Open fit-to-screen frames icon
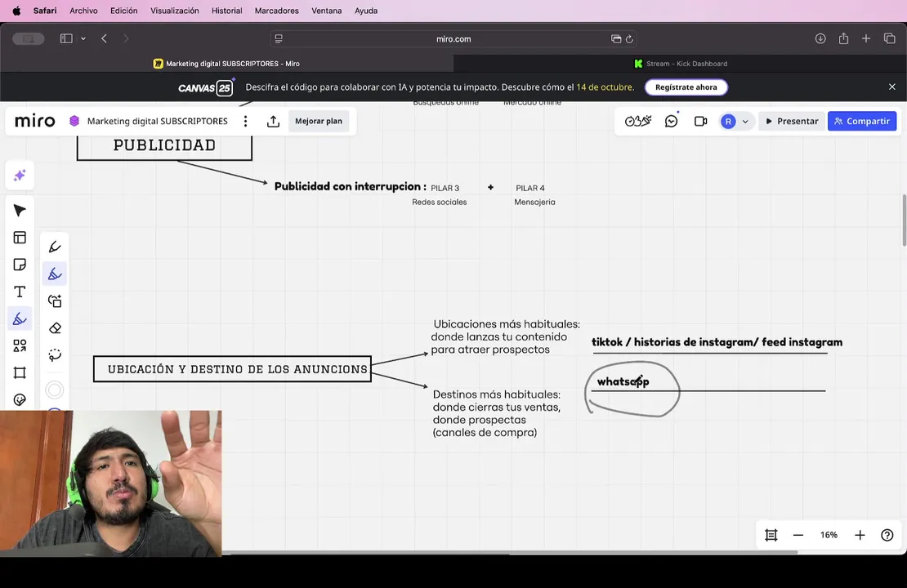Screen dimensions: 907x588 tap(771, 535)
